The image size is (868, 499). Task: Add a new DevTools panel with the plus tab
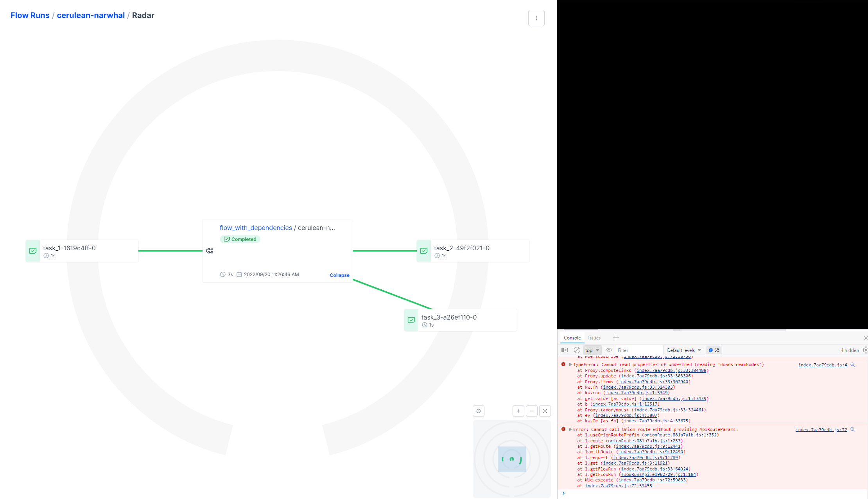click(616, 337)
